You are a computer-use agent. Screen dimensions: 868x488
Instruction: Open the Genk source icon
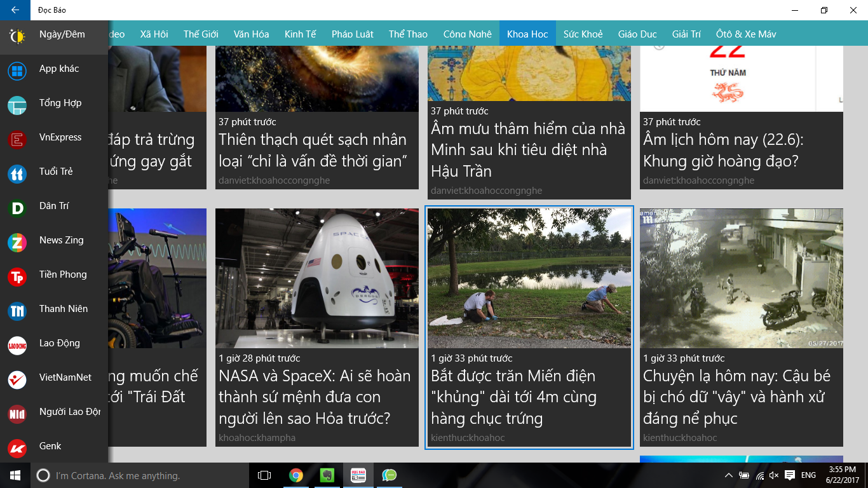click(17, 447)
